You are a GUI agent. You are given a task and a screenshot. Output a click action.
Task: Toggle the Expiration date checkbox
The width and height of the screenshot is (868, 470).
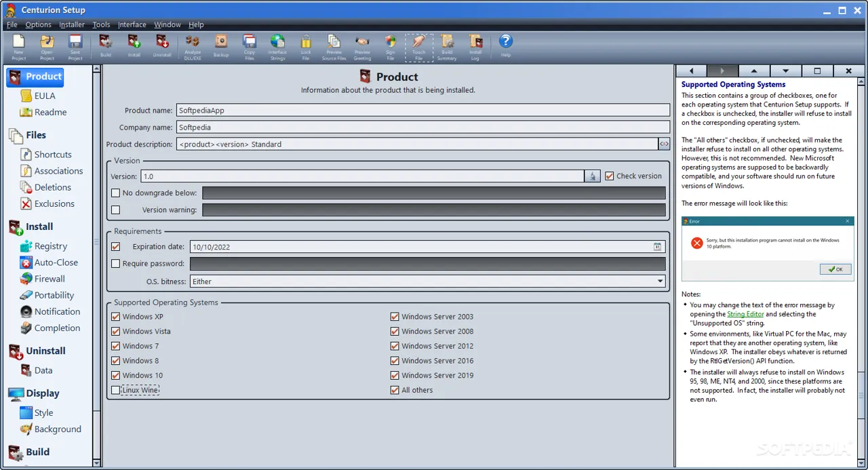(x=115, y=247)
